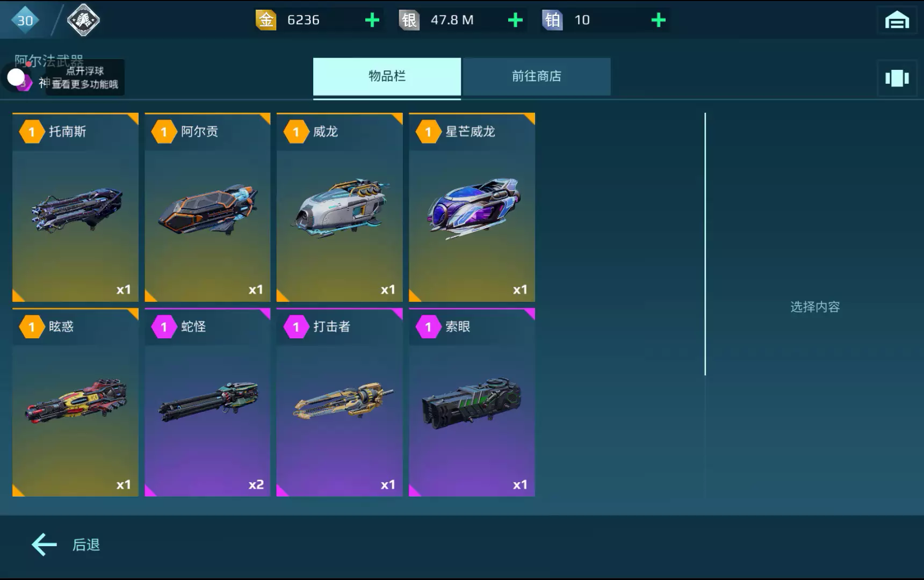
Task: Click the carousel view icon below hangar
Action: (897, 78)
